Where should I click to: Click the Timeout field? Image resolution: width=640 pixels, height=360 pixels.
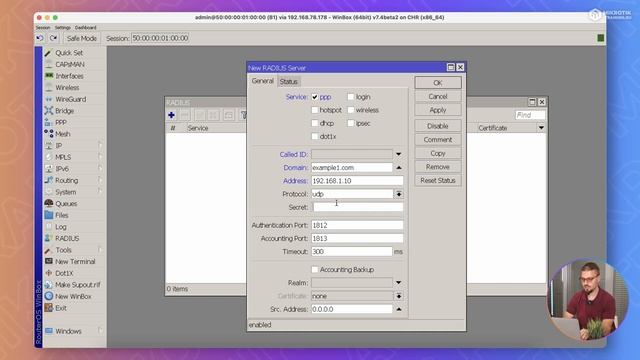[x=352, y=252]
